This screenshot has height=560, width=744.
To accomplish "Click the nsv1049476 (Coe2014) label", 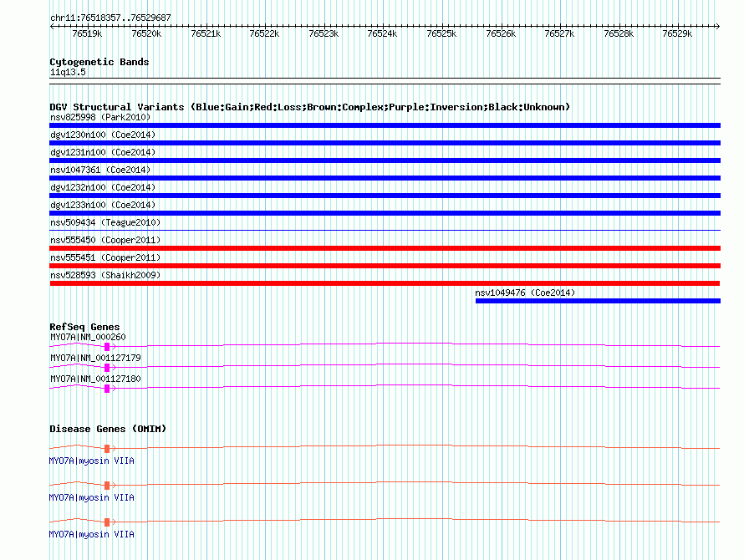I will click(525, 293).
